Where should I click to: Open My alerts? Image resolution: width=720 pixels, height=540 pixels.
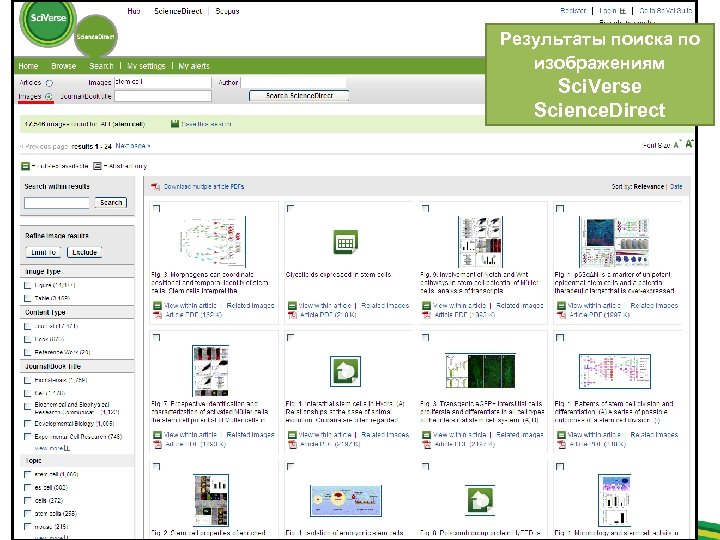(194, 66)
